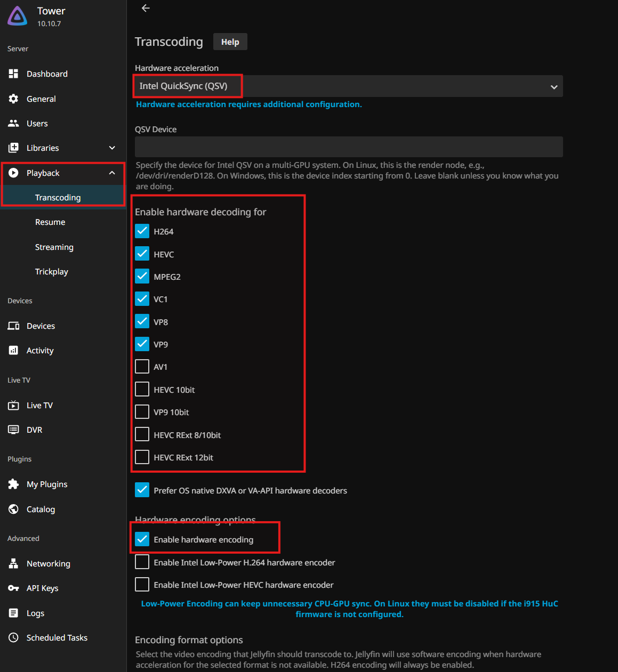Click the My Plugins puzzle icon
The image size is (618, 672).
coord(13,484)
